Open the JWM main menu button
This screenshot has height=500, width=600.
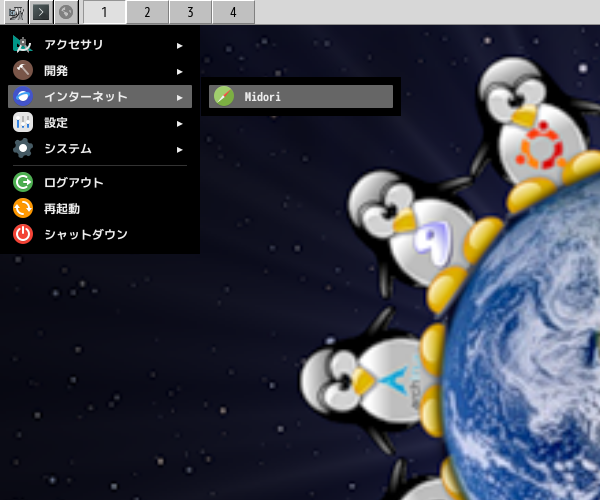pyautogui.click(x=16, y=12)
